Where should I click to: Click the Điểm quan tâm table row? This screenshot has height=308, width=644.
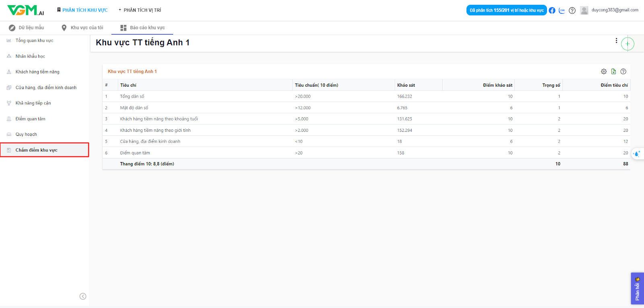click(366, 153)
